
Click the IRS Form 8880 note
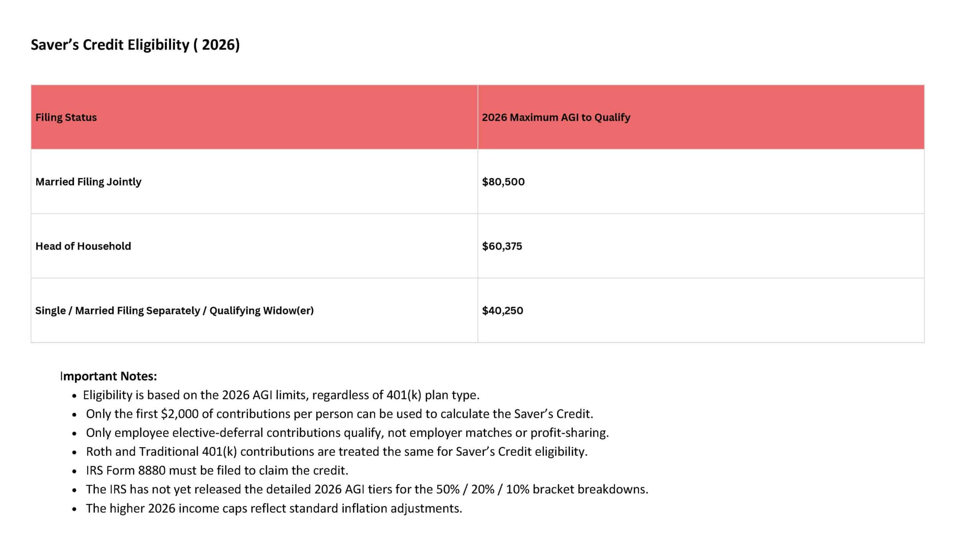[217, 470]
